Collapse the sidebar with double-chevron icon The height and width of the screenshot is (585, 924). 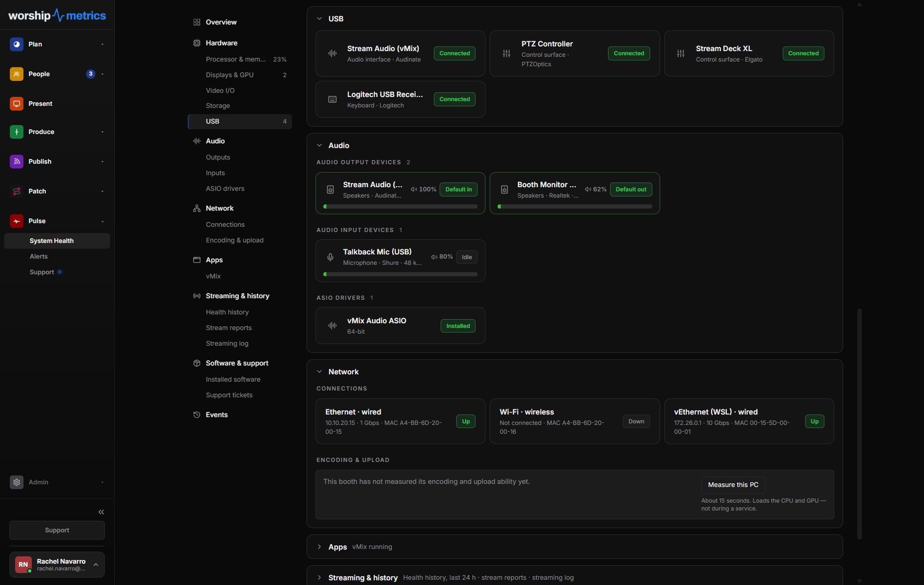click(x=101, y=512)
